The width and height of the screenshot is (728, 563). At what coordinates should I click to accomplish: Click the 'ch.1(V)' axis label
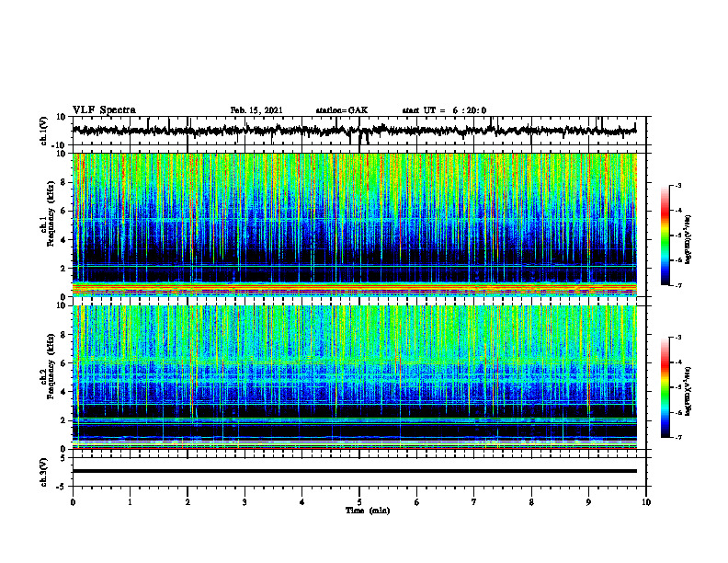(44, 131)
